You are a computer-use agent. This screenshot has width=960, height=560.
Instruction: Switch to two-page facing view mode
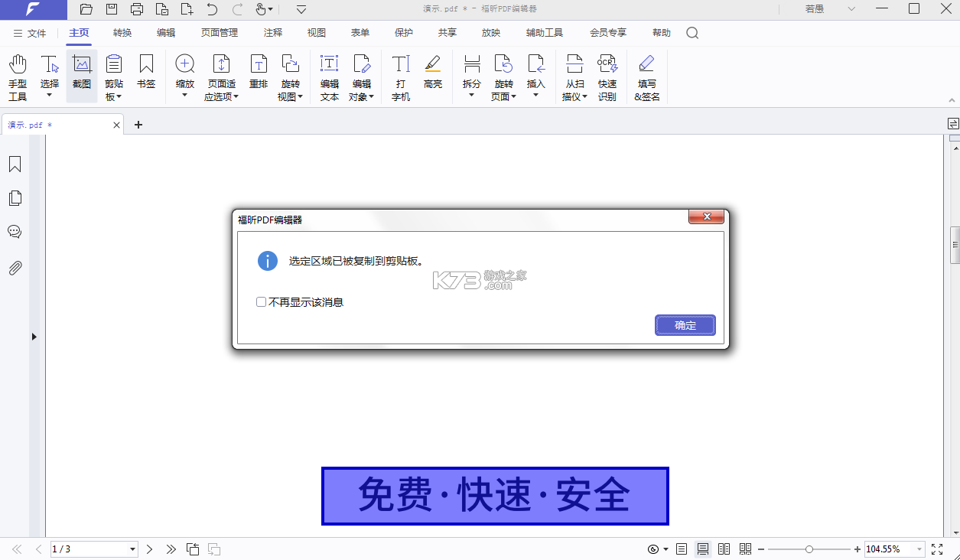click(x=724, y=549)
